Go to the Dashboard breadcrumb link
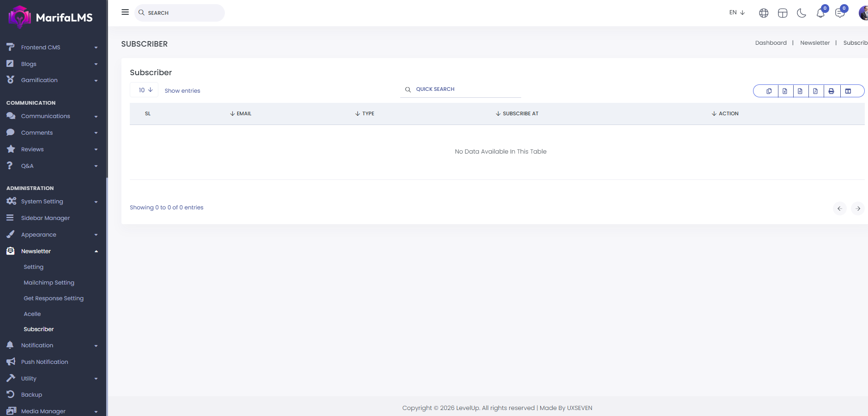868x416 pixels. (771, 43)
